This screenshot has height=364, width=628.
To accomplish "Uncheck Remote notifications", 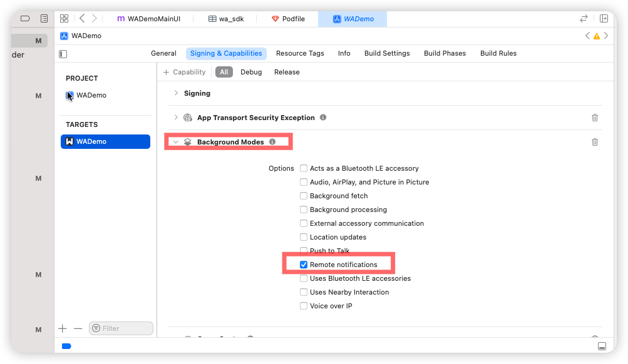I will coord(304,265).
